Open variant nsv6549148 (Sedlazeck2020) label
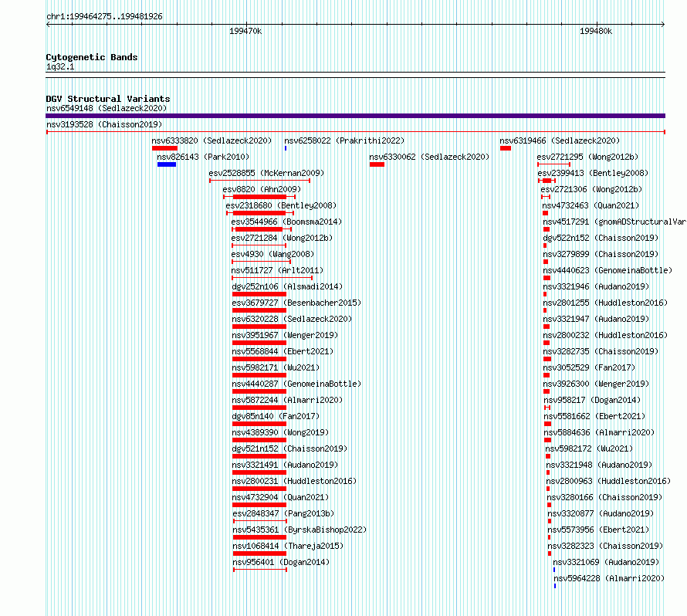 pyautogui.click(x=107, y=108)
